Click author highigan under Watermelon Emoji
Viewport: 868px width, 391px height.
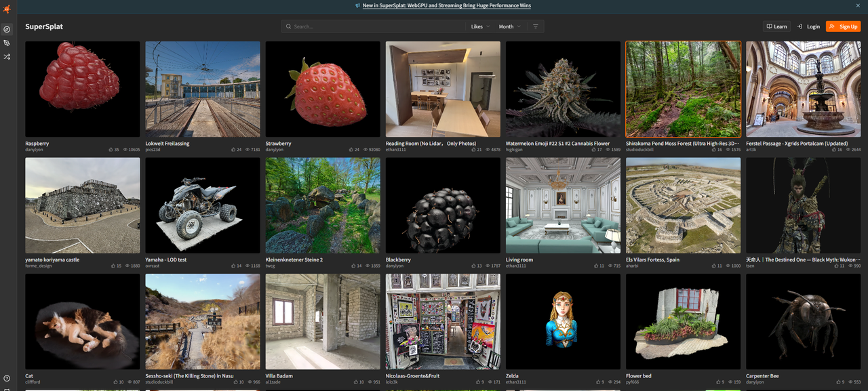515,150
